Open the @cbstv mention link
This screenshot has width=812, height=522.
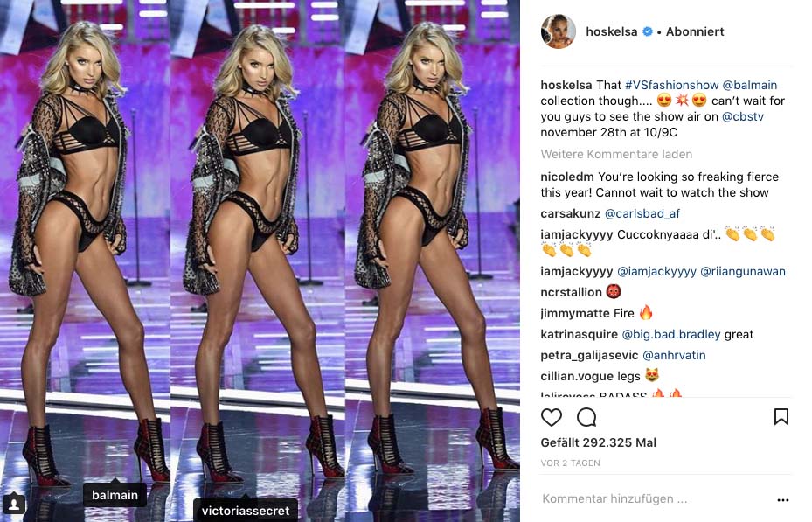pos(743,116)
